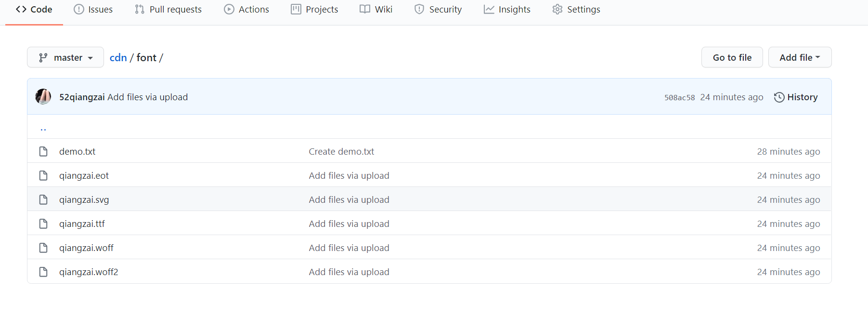Open repository Settings tab
Viewport: 868px width, 317px height.
576,10
